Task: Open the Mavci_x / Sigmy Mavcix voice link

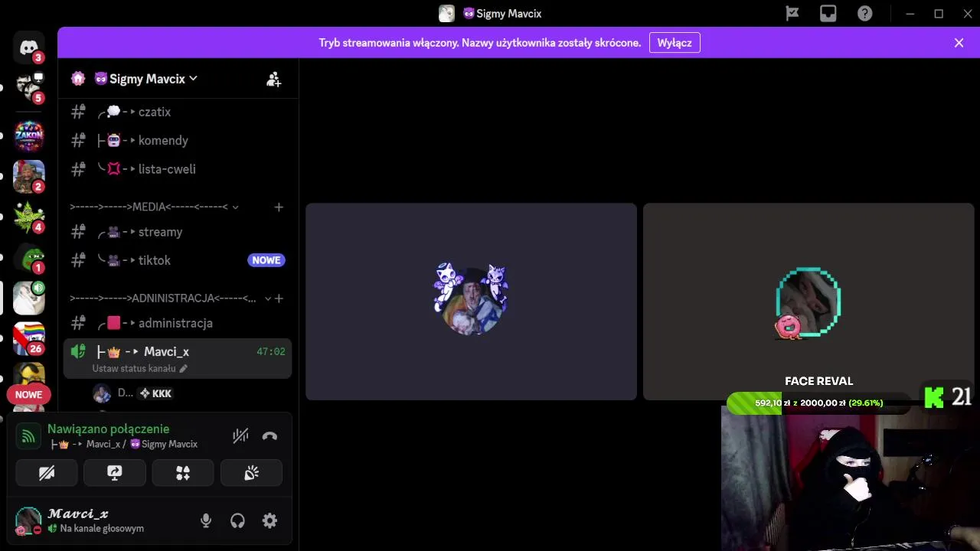Action: tap(122, 444)
